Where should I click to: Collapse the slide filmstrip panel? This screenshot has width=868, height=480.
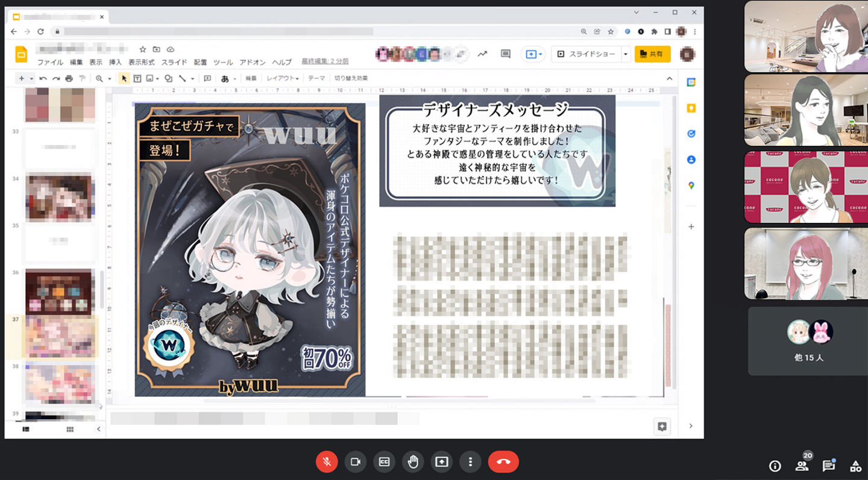pos(99,429)
